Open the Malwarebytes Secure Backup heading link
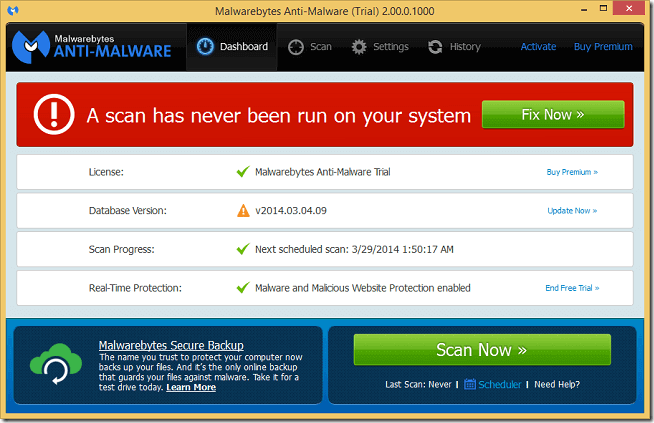This screenshot has height=423, width=654. (171, 345)
